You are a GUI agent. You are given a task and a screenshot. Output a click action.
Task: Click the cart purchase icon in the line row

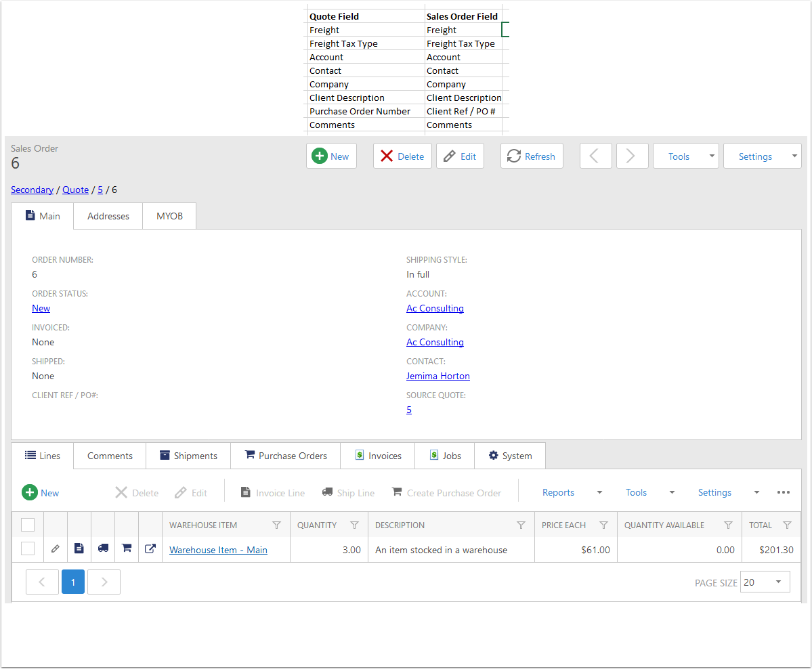(x=127, y=548)
